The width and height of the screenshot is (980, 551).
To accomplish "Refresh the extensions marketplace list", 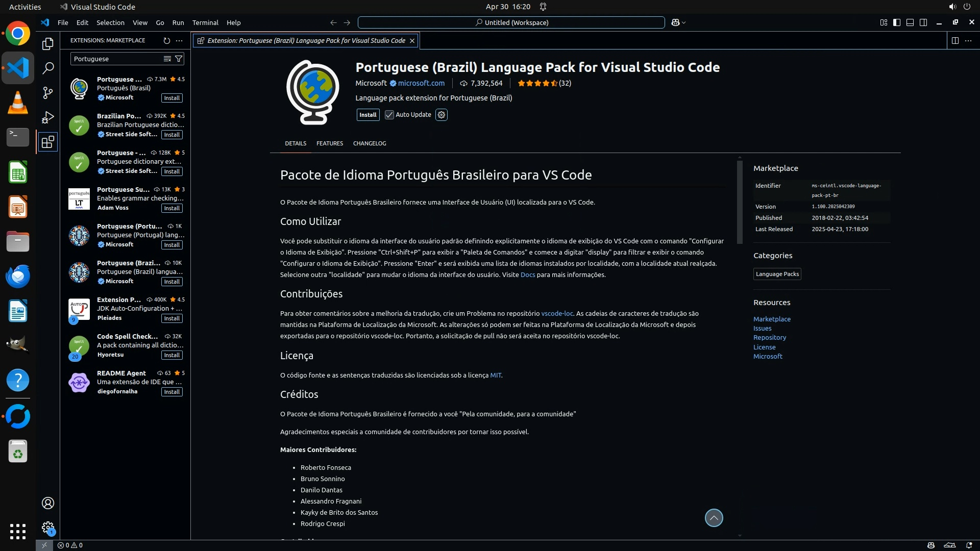I will pyautogui.click(x=166, y=40).
